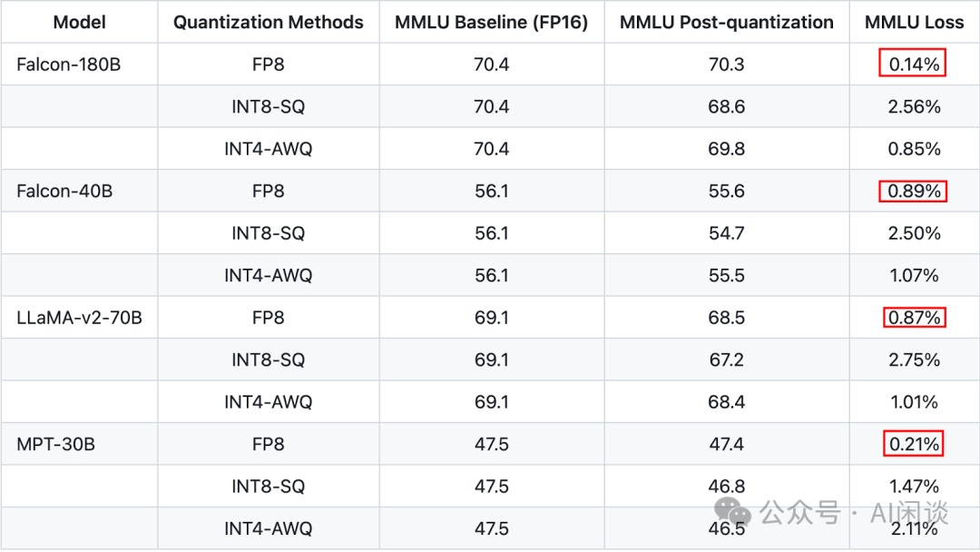Click the red-boxed 0.87% loss value
980x552 pixels.
point(913,318)
